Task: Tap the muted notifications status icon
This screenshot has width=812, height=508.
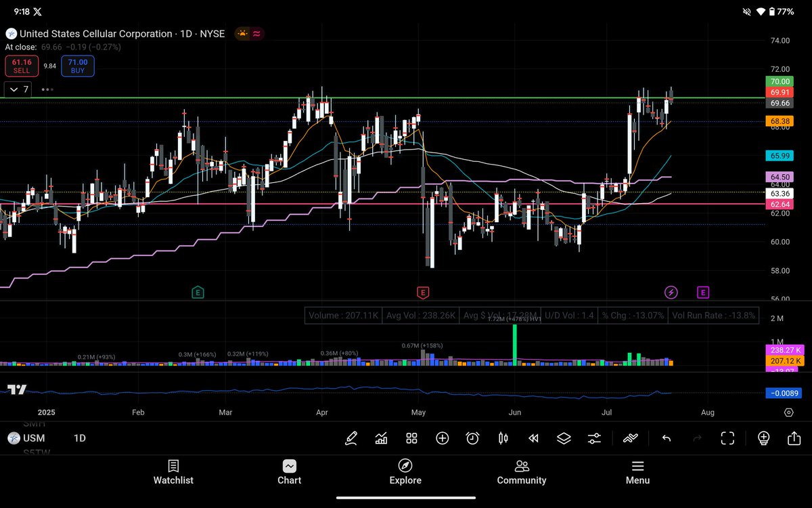Action: click(747, 12)
